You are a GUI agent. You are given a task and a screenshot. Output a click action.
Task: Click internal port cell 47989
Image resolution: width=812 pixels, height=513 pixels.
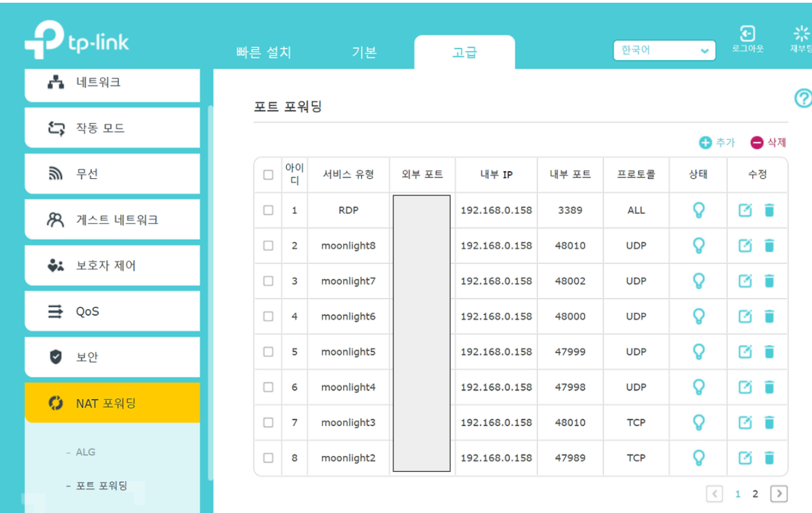coord(570,458)
